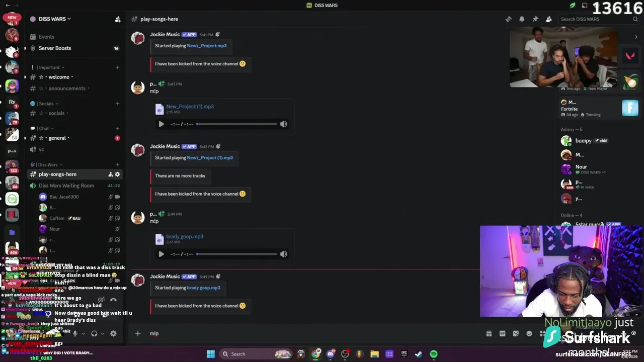Open the Threads icon in channel header

pos(508,19)
